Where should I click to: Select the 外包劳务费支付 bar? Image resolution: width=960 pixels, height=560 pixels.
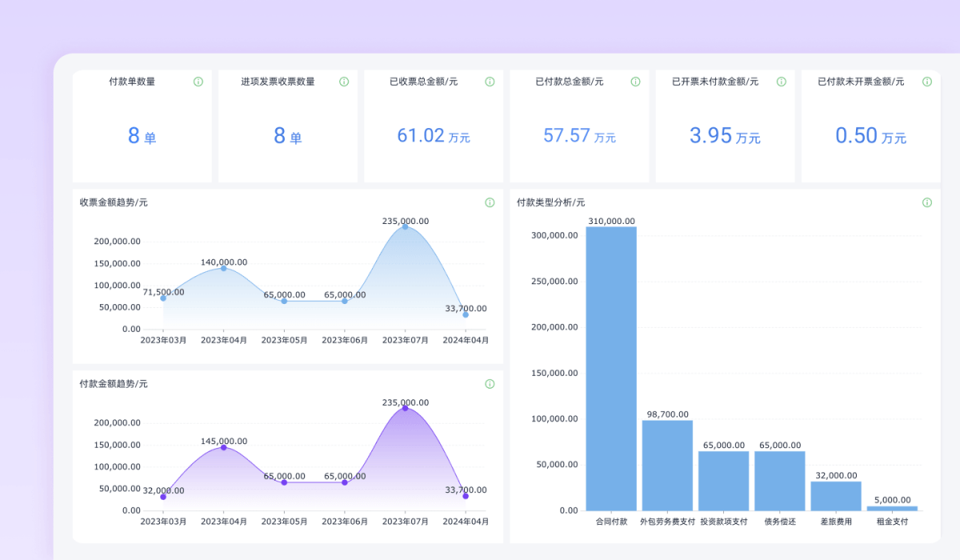coord(667,466)
